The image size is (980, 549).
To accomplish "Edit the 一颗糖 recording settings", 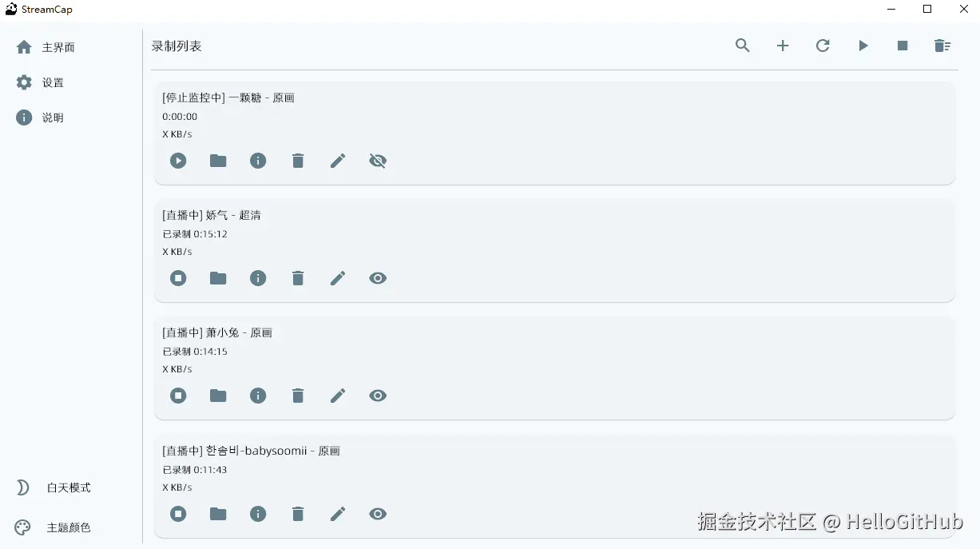I will (x=338, y=161).
